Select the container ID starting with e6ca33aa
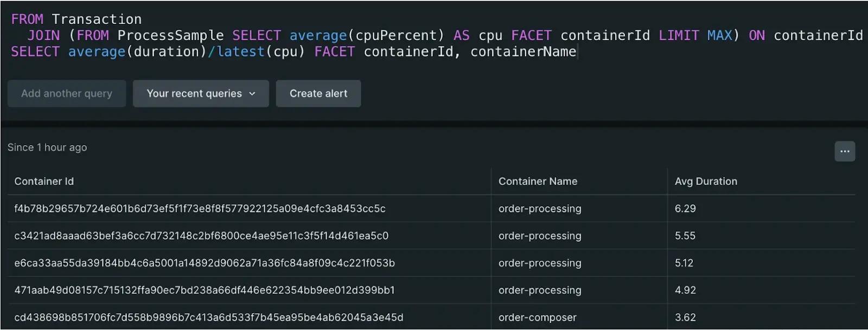 point(205,263)
